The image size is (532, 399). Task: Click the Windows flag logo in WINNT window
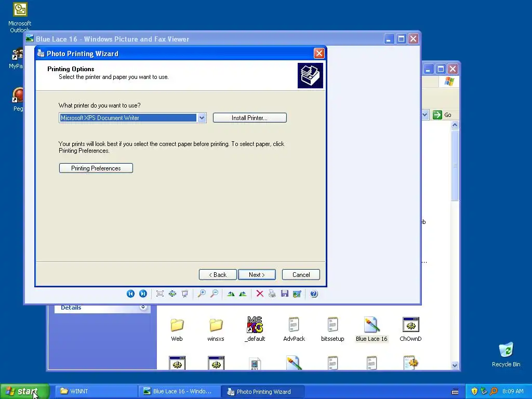point(449,82)
